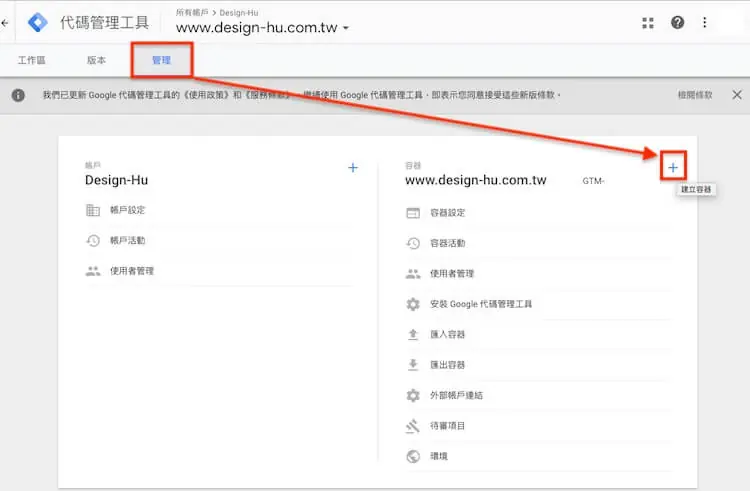The height and width of the screenshot is (491, 750).
Task: Click the 匯入容器 upload icon
Action: 413,334
